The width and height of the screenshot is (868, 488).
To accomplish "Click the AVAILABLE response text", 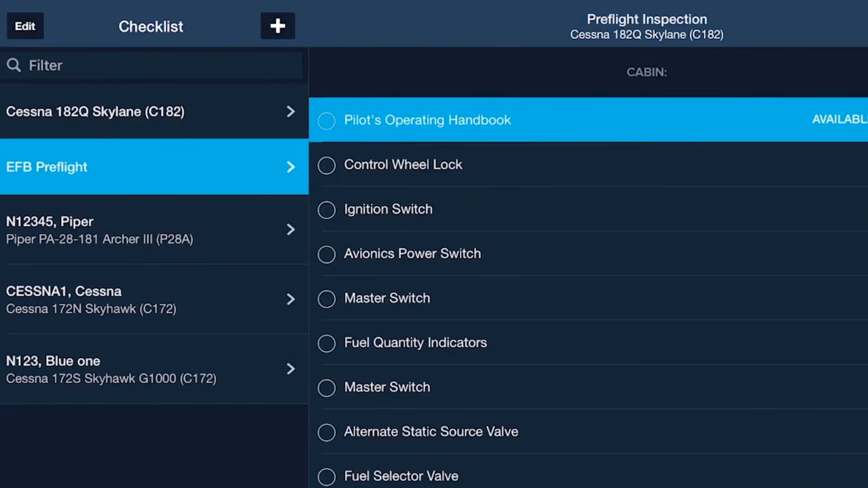I will [x=840, y=119].
